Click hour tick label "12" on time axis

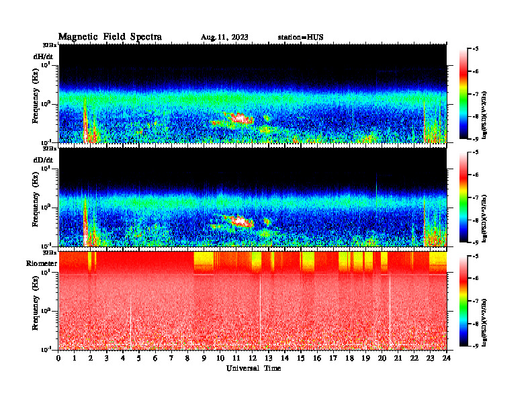tap(253, 359)
